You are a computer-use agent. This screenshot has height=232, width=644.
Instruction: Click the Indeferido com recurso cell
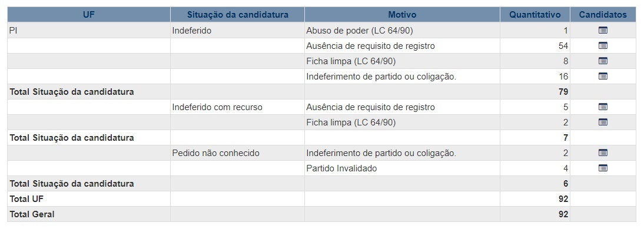pyautogui.click(x=237, y=107)
